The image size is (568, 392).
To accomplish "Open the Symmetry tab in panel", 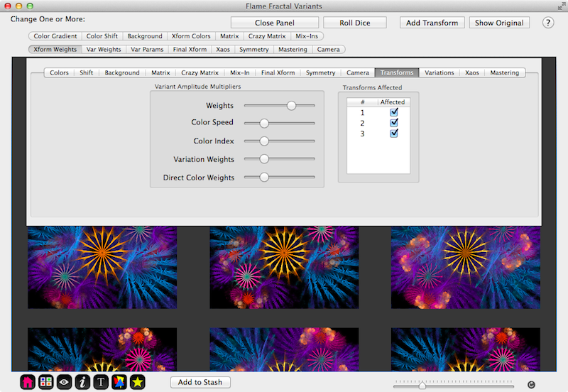I will 321,73.
